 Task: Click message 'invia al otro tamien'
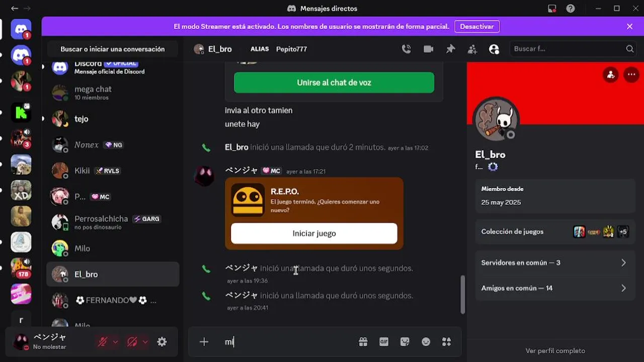pos(259,110)
